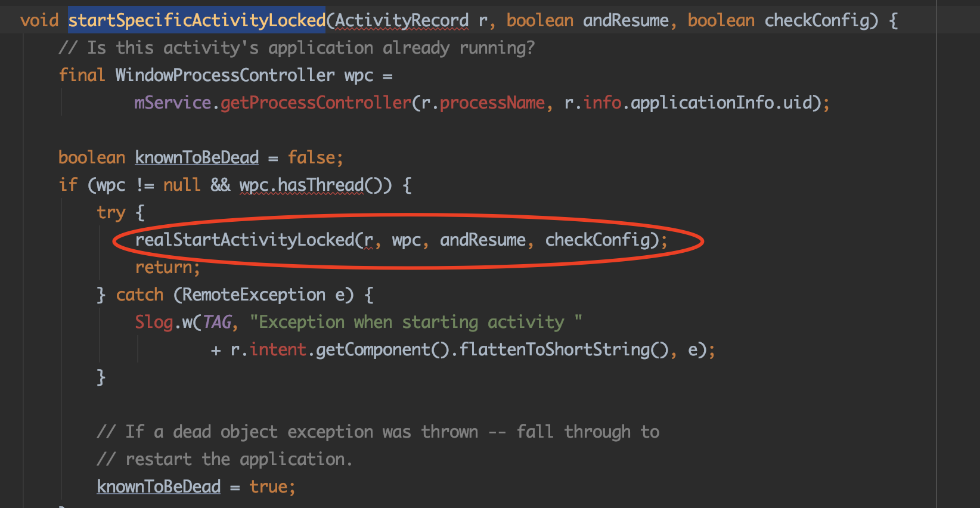The image size is (980, 508).
Task: Click the realStartActivityLocked method call
Action: [245, 240]
